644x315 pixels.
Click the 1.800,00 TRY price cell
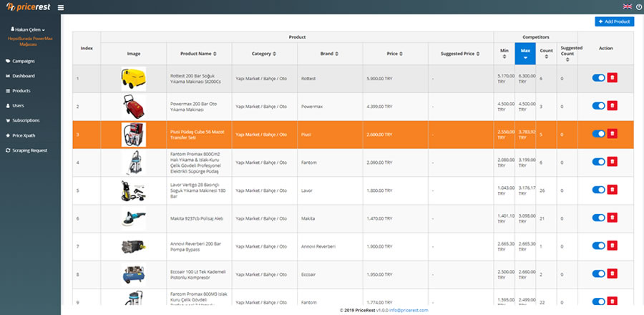396,190
